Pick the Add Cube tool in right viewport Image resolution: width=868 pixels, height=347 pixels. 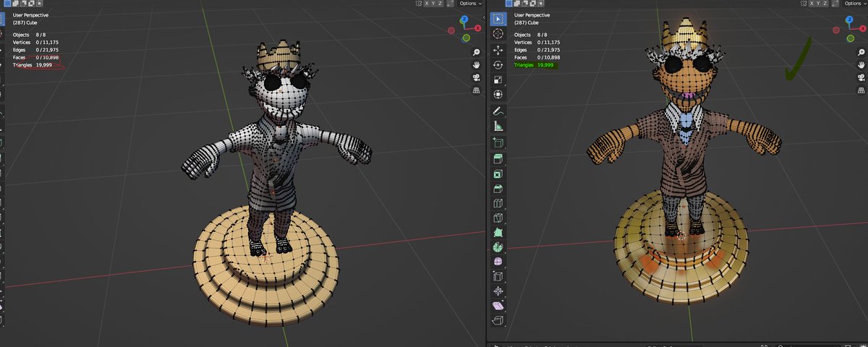[x=498, y=143]
